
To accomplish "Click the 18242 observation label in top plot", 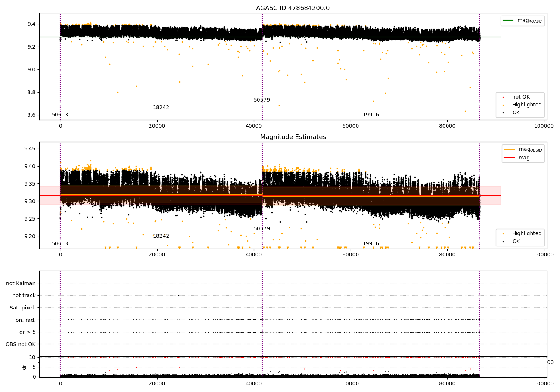I will click(161, 108).
